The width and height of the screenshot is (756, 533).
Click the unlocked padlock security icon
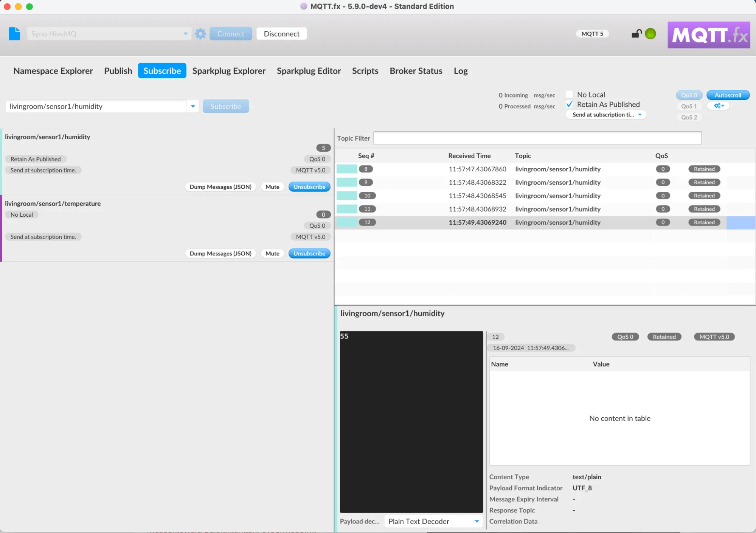tap(636, 34)
